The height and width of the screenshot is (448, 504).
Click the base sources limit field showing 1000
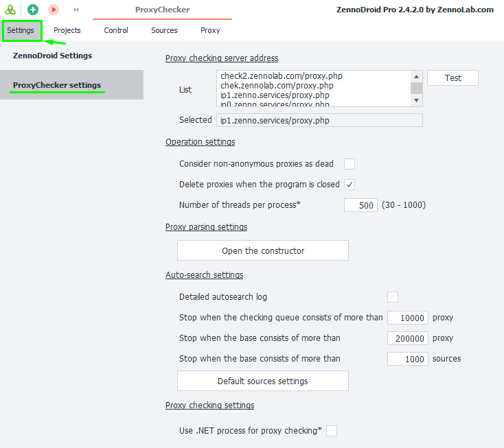408,359
